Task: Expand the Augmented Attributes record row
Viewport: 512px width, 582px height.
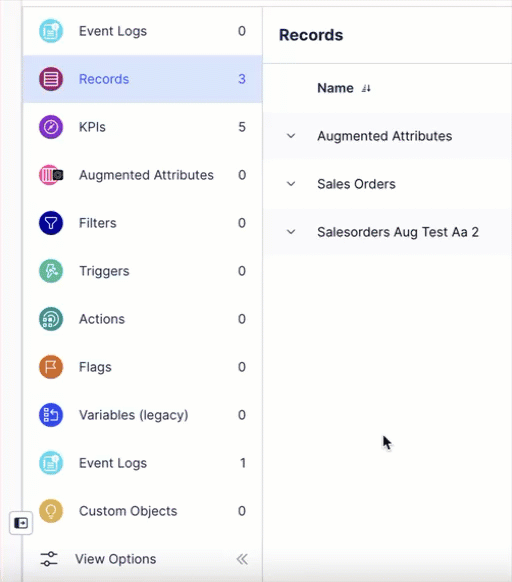Action: click(291, 136)
